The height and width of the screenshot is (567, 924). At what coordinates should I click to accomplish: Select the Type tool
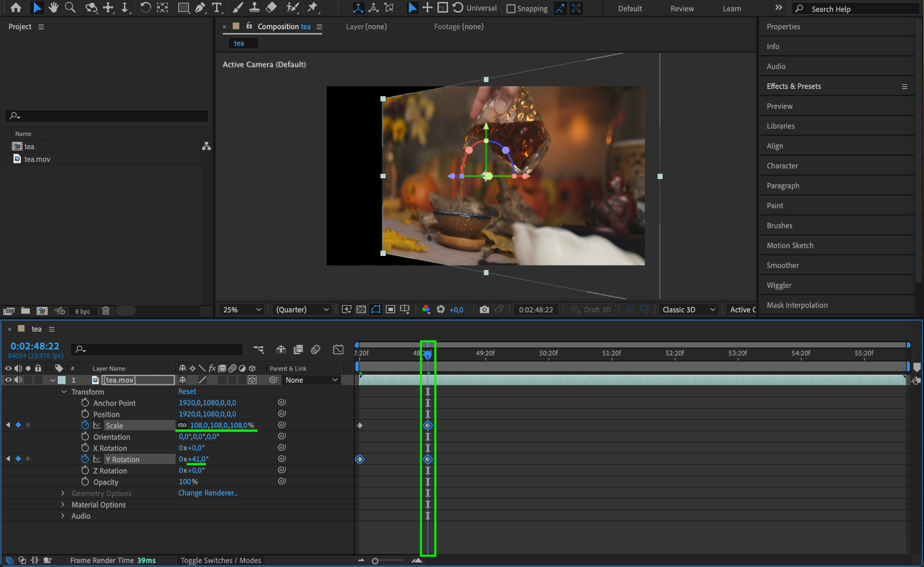[x=217, y=8]
